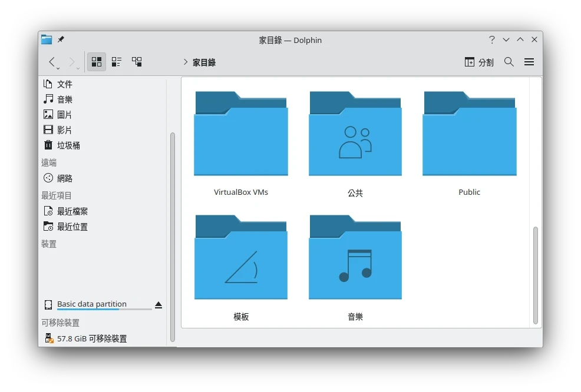Switch to details tree view mode
The width and height of the screenshot is (581, 392).
137,62
